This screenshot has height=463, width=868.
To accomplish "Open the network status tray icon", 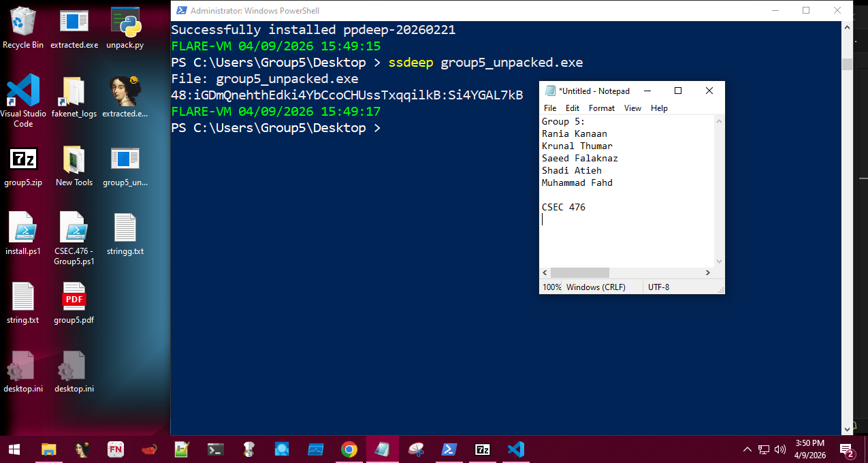I will (764, 449).
